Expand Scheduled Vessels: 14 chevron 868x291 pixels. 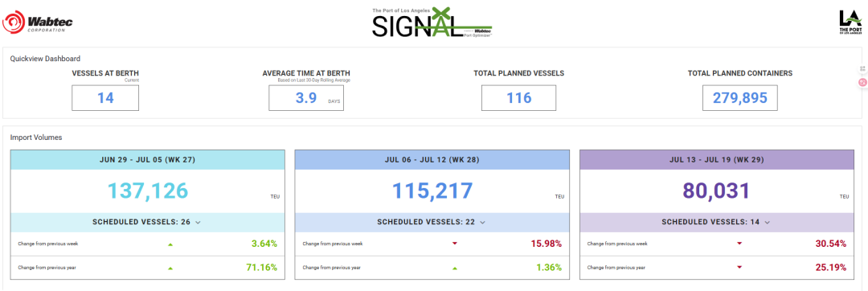coord(767,223)
